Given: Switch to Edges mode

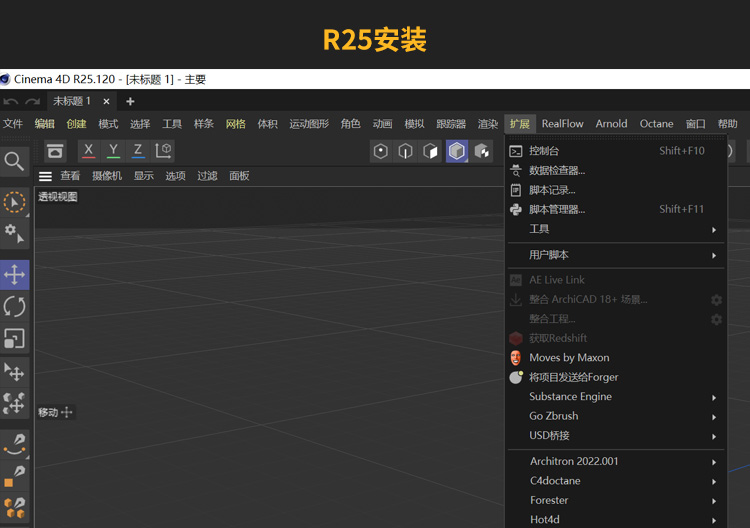Looking at the screenshot, I should (406, 152).
